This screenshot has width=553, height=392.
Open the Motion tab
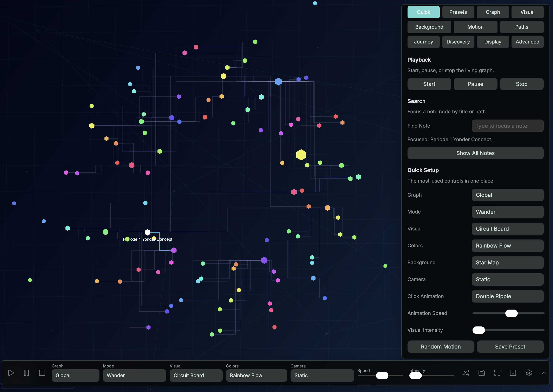(x=475, y=27)
